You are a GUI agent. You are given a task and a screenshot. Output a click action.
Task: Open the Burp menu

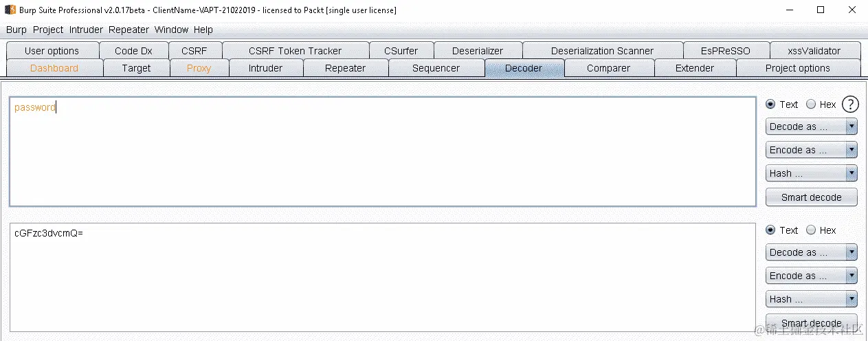click(16, 30)
